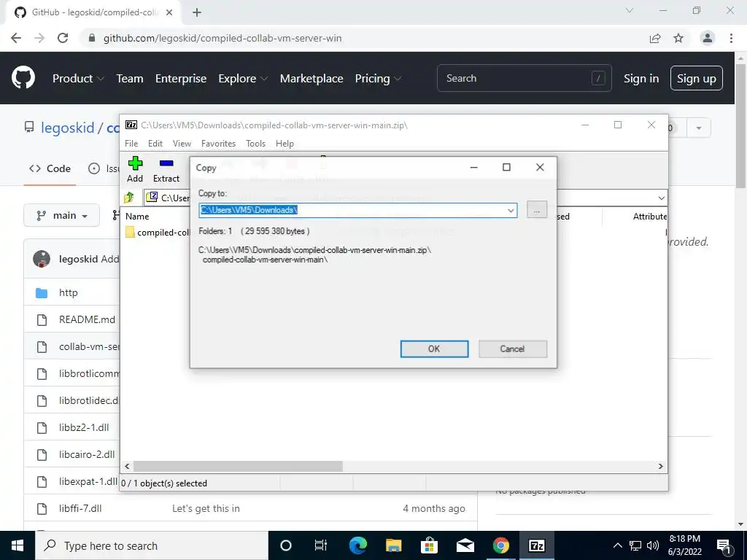Expand the GitHub Pricing menu
The image size is (747, 560).
[378, 79]
